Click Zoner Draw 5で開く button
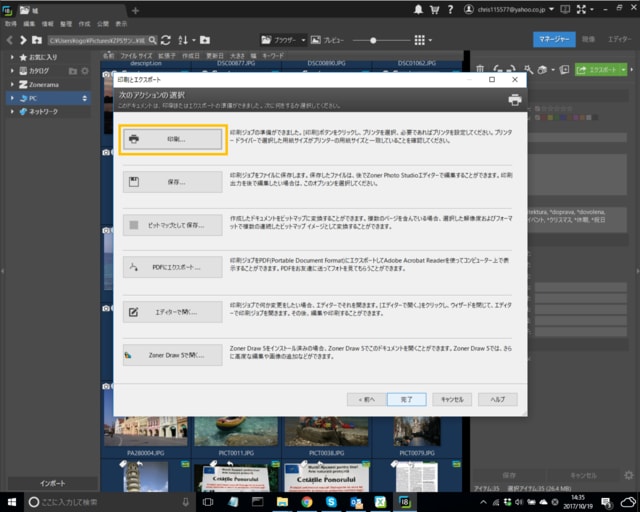Image resolution: width=640 pixels, height=512 pixels. [172, 354]
